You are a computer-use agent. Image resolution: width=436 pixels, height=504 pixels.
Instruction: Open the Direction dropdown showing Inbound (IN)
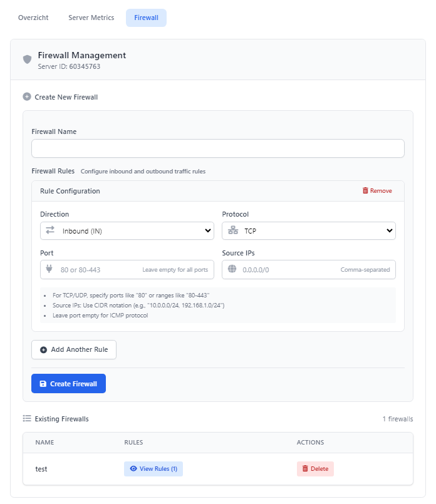pos(127,231)
